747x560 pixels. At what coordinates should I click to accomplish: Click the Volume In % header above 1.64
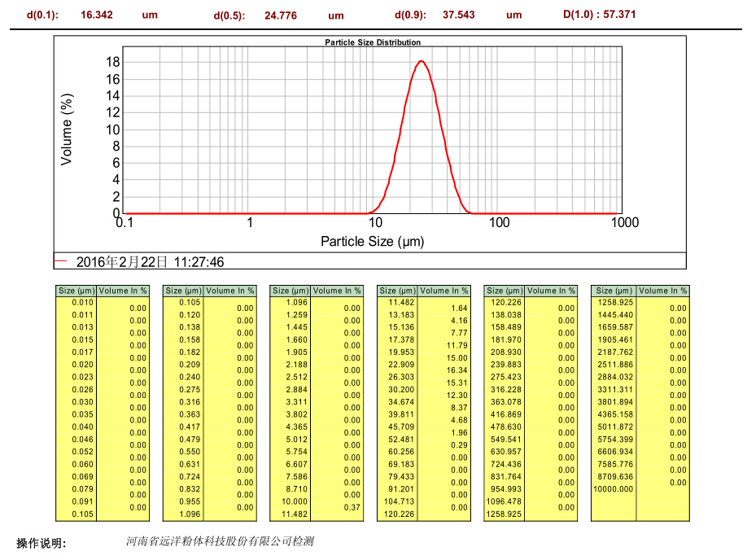click(443, 291)
